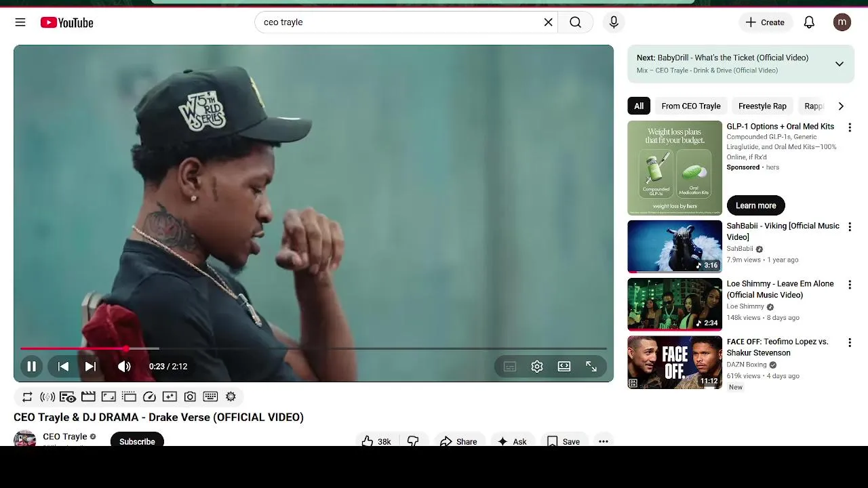This screenshot has width=868, height=488.
Task: Click the clapperboard cinema mode icon
Action: (88, 396)
